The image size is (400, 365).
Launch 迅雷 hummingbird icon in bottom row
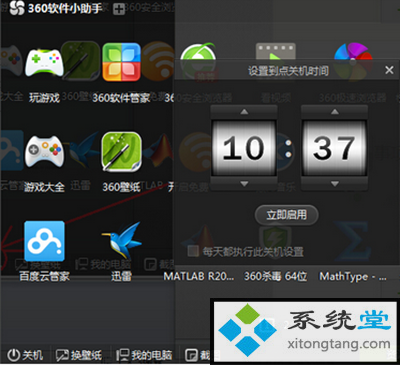(x=122, y=240)
